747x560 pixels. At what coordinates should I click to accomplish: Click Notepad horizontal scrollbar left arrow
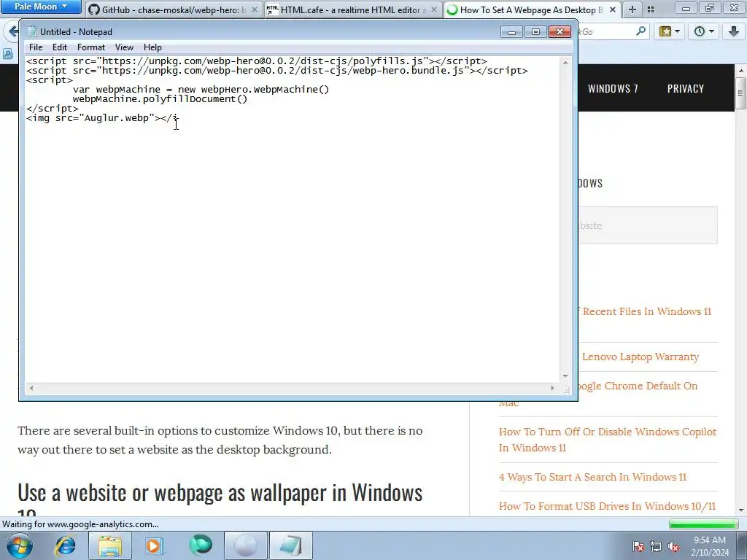tap(31, 388)
